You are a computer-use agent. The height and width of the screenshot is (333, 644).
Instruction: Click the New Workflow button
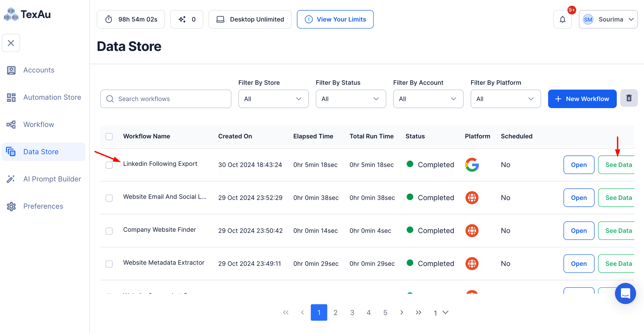click(582, 99)
